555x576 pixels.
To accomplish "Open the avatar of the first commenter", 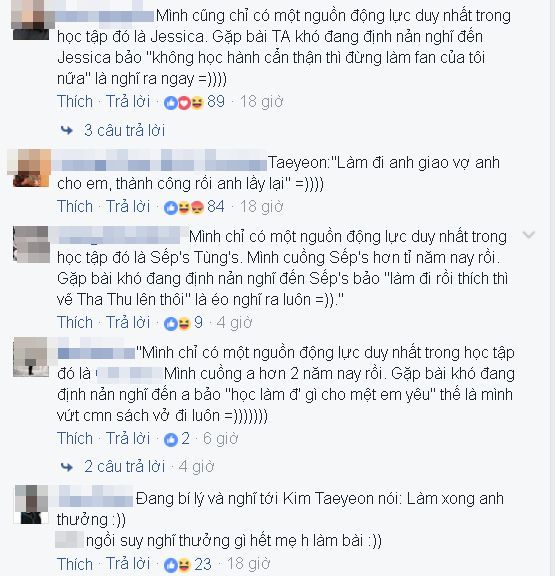I will coord(31,20).
